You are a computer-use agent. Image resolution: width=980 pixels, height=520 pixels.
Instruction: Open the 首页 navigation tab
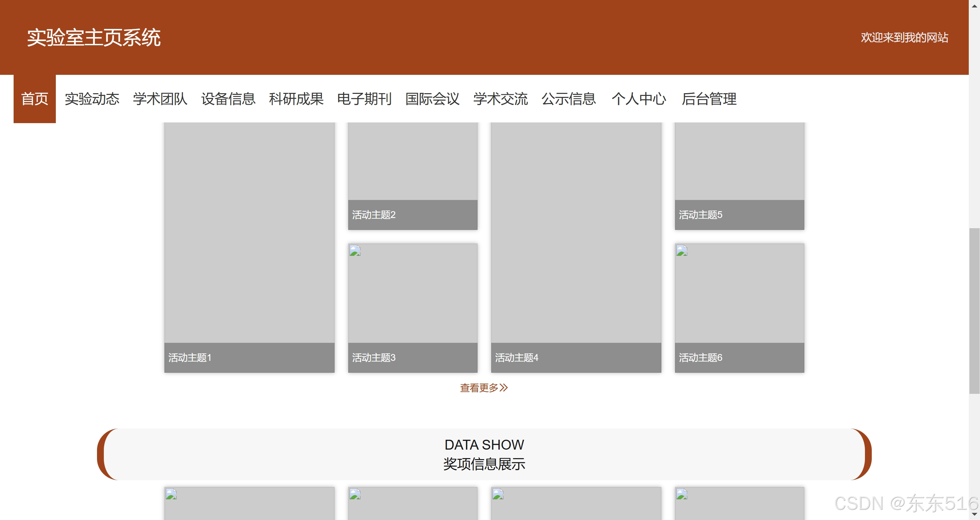35,99
